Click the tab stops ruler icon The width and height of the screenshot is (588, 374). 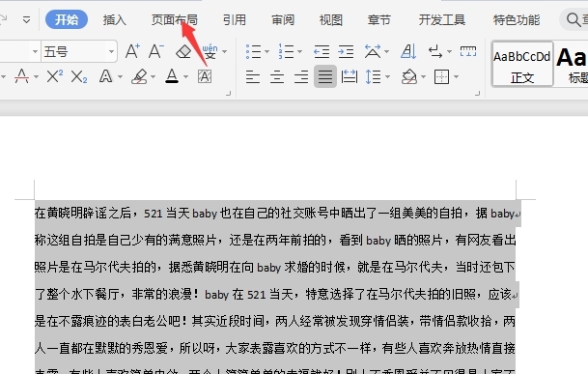click(x=468, y=51)
